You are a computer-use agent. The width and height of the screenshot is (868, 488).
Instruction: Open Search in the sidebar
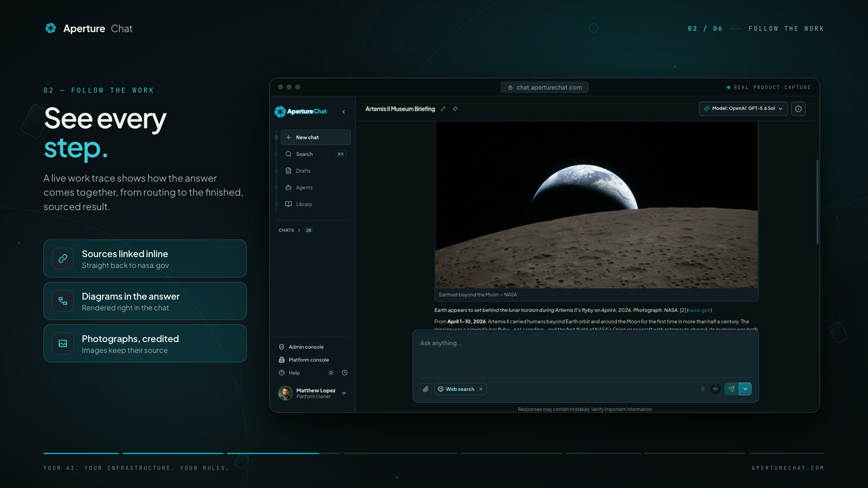click(316, 154)
